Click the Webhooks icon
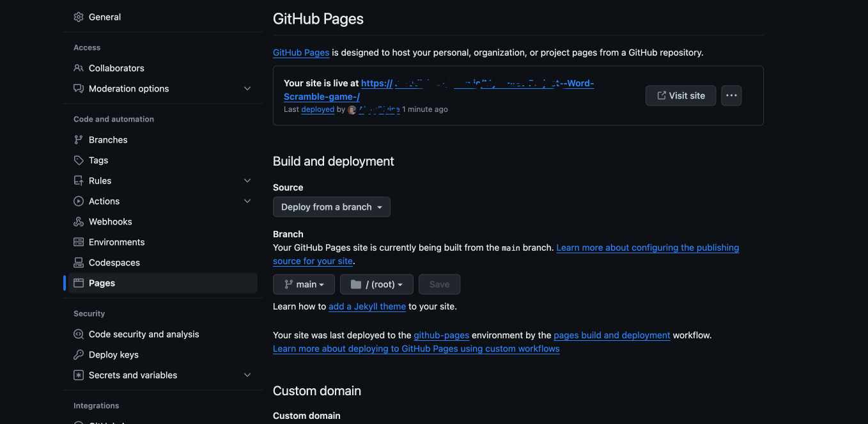The height and width of the screenshot is (424, 868). pyautogui.click(x=79, y=222)
